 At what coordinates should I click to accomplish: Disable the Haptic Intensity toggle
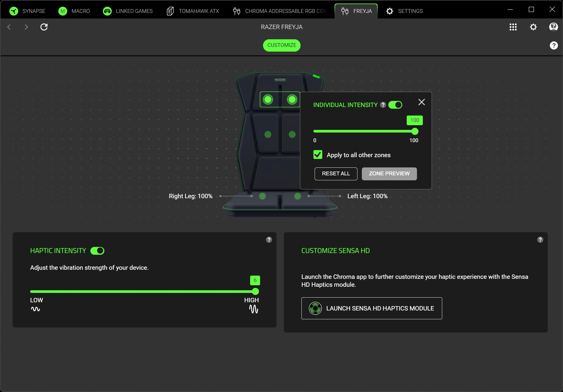pos(97,251)
